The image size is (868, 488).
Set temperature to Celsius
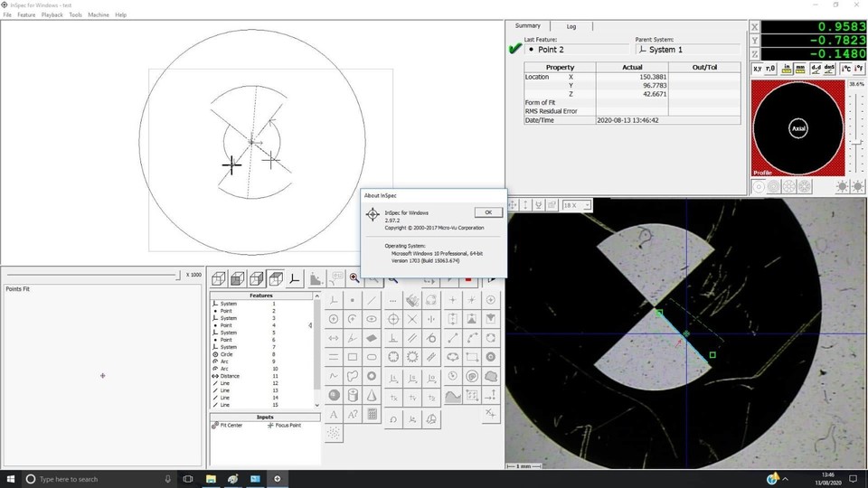(x=846, y=69)
